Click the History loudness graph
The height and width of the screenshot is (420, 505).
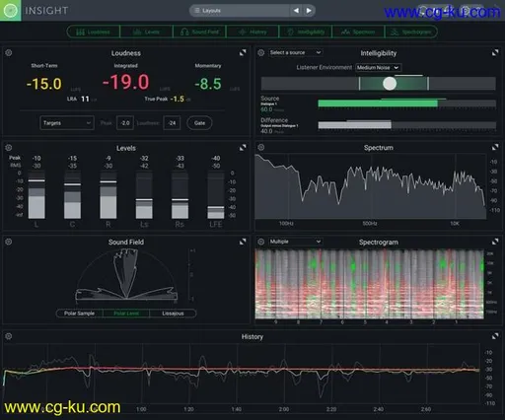click(242, 374)
